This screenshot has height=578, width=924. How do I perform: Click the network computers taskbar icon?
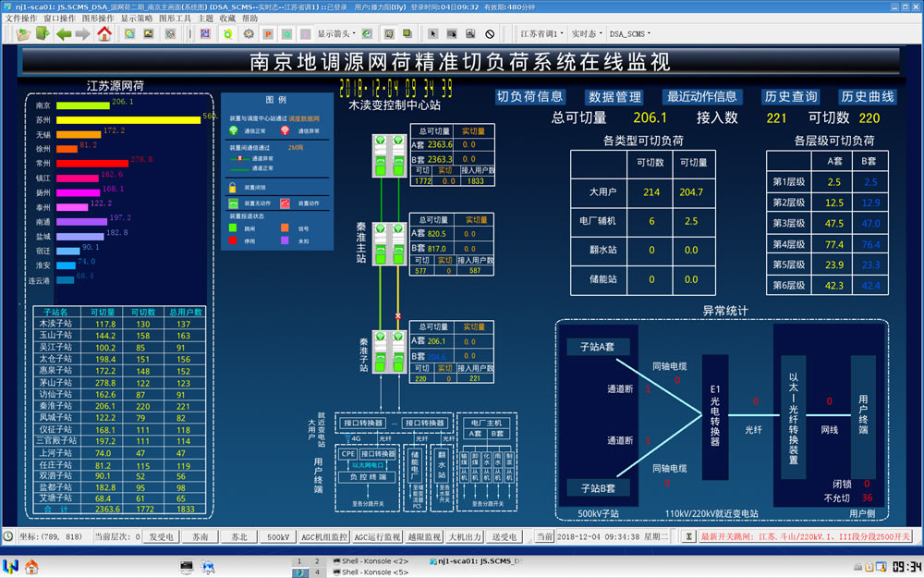coord(208,567)
